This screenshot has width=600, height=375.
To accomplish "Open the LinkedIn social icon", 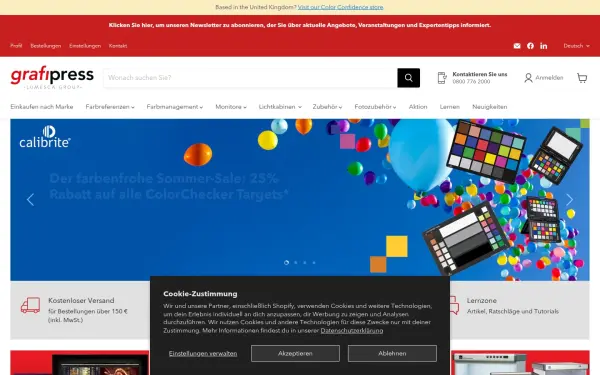I will click(x=543, y=46).
